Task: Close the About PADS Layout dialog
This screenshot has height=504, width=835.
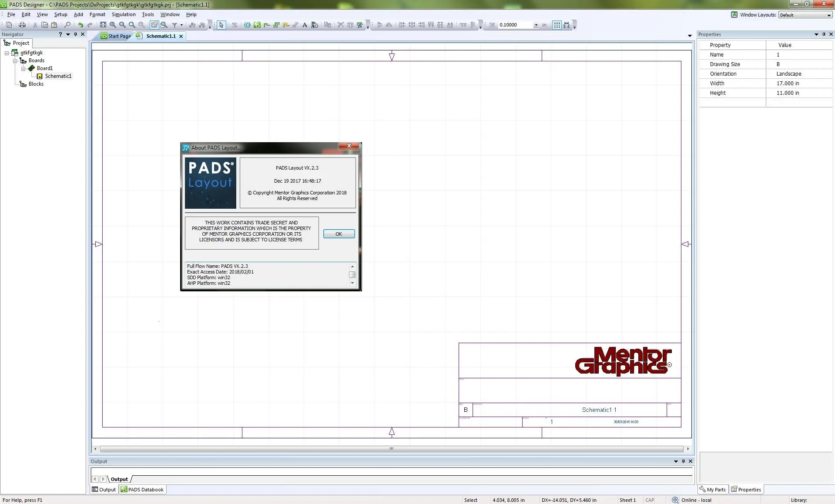Action: coord(349,146)
